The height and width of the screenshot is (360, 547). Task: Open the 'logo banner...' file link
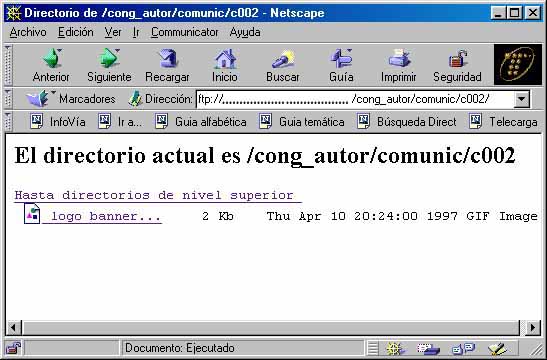click(x=102, y=216)
